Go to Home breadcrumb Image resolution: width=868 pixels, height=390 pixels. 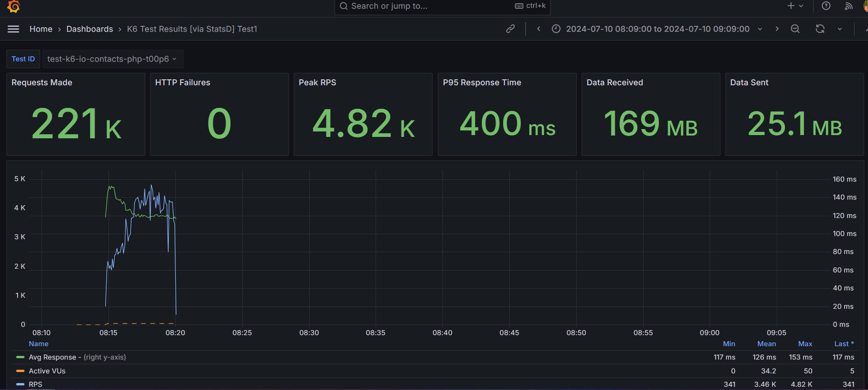point(41,29)
